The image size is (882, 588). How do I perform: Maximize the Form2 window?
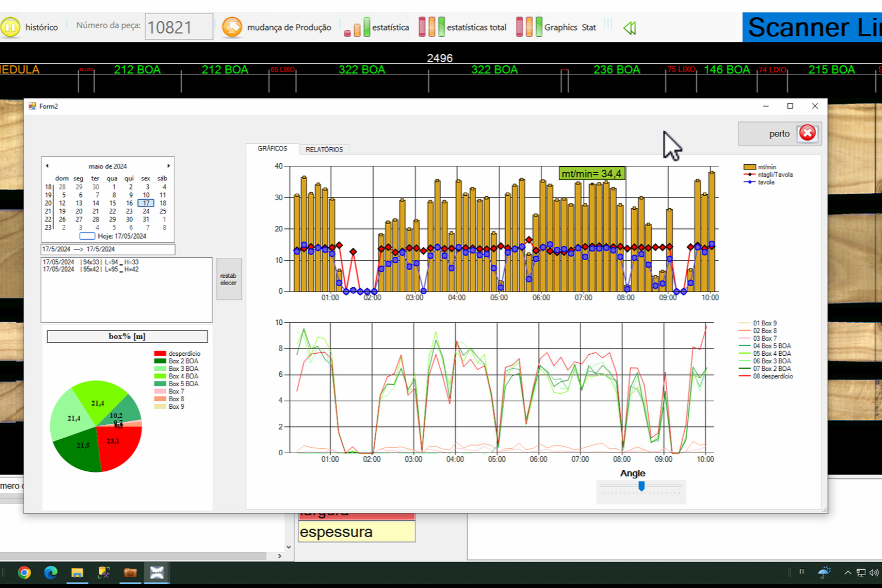(790, 106)
